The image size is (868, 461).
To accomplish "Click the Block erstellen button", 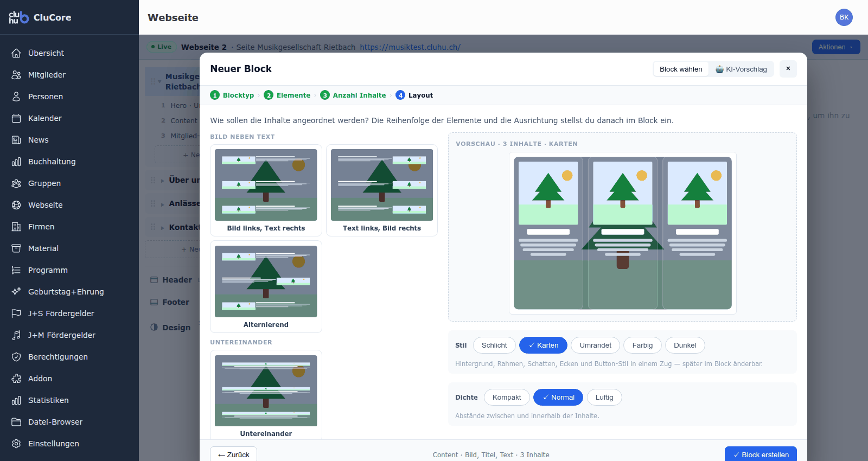I will click(761, 454).
